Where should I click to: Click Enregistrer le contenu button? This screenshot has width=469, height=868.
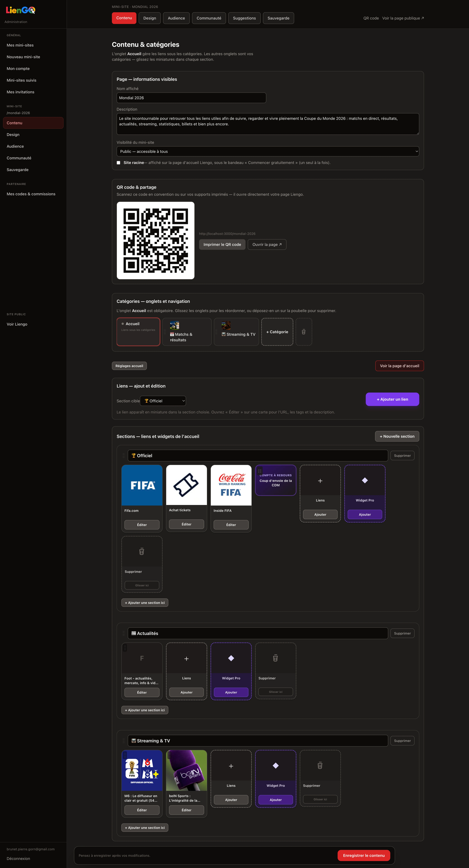point(364,856)
